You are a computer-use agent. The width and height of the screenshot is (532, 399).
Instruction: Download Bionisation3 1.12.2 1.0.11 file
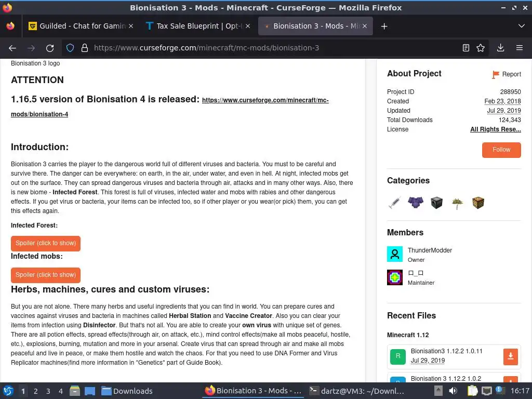(x=510, y=356)
